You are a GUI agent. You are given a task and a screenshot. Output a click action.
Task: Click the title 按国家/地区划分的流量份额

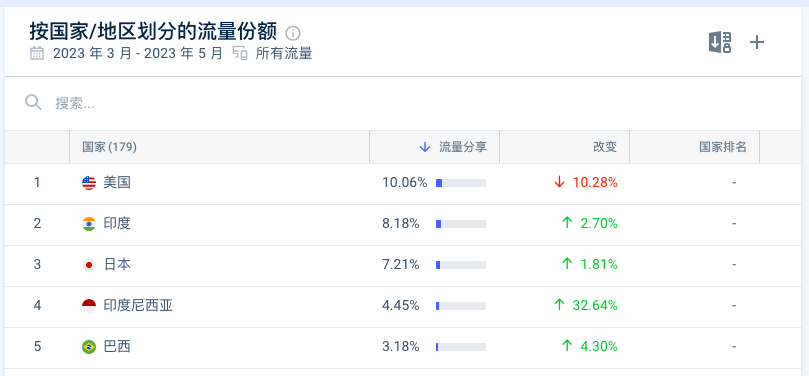(153, 32)
